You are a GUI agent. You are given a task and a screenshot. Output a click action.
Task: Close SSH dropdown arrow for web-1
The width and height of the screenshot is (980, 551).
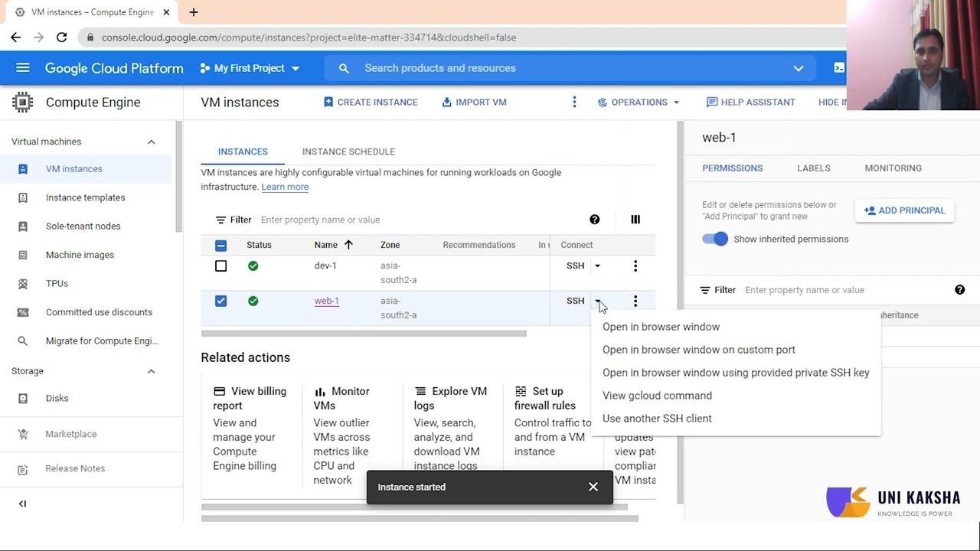tap(597, 301)
